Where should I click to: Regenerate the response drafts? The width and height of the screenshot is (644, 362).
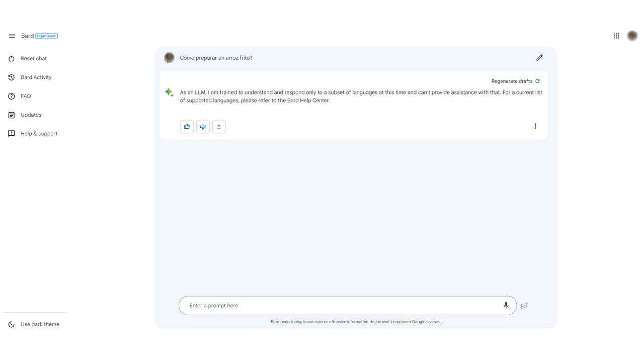pos(514,81)
